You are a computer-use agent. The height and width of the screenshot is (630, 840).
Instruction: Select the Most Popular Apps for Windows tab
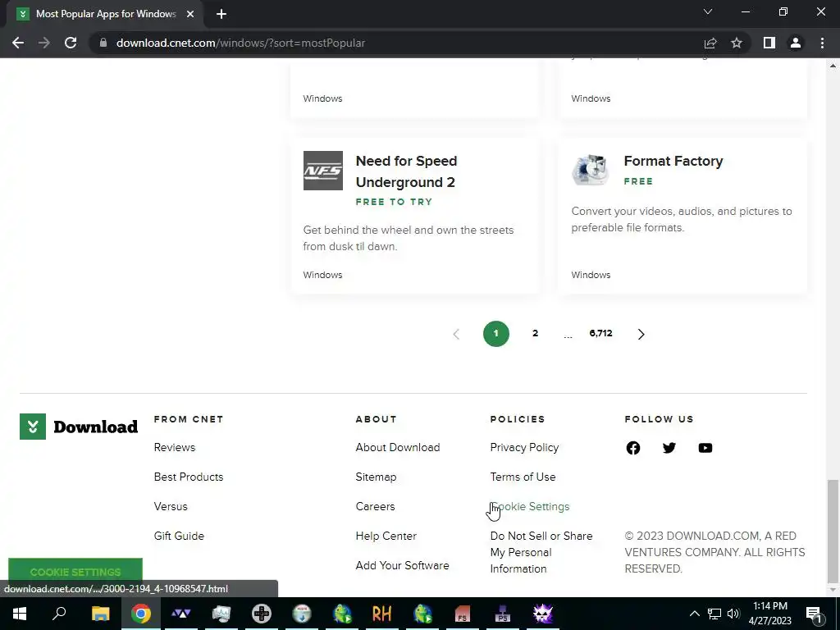click(106, 14)
